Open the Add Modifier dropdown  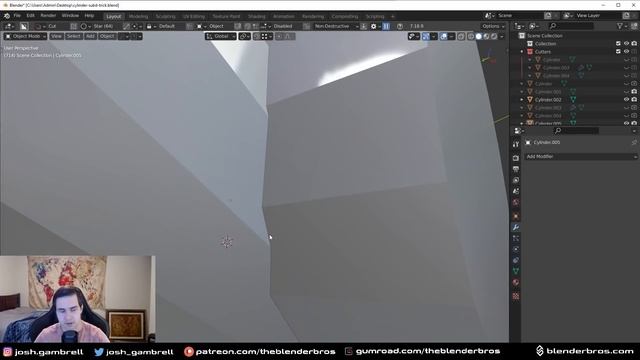[580, 156]
